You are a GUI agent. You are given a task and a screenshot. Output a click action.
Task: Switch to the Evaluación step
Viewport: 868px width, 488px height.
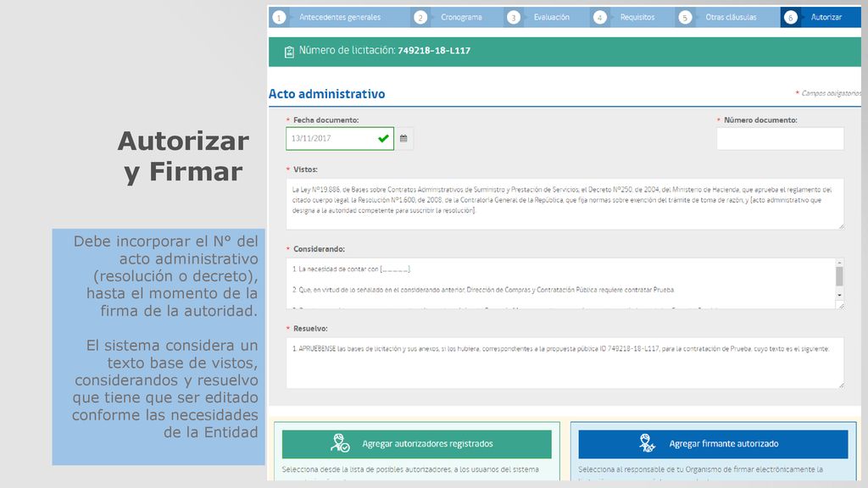pyautogui.click(x=551, y=17)
